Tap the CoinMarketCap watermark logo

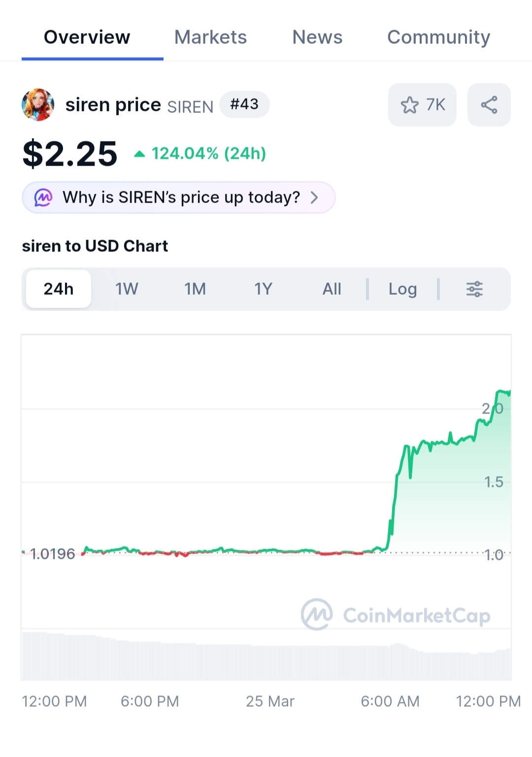point(317,615)
